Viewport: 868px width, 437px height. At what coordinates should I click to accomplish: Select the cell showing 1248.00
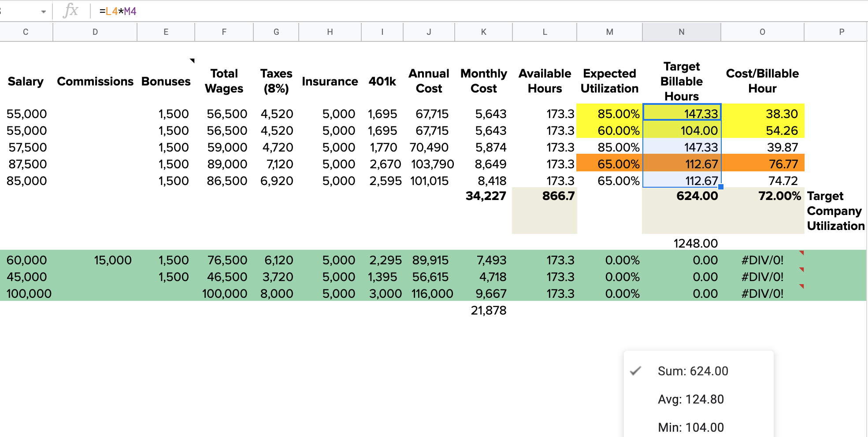tap(682, 243)
